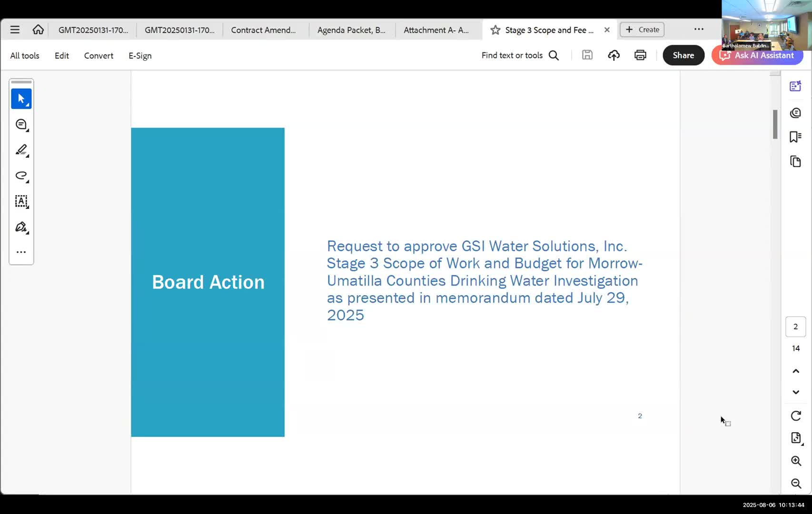Switch to the Attachment A- A... tab
Viewport: 812px width, 514px height.
tap(436, 30)
